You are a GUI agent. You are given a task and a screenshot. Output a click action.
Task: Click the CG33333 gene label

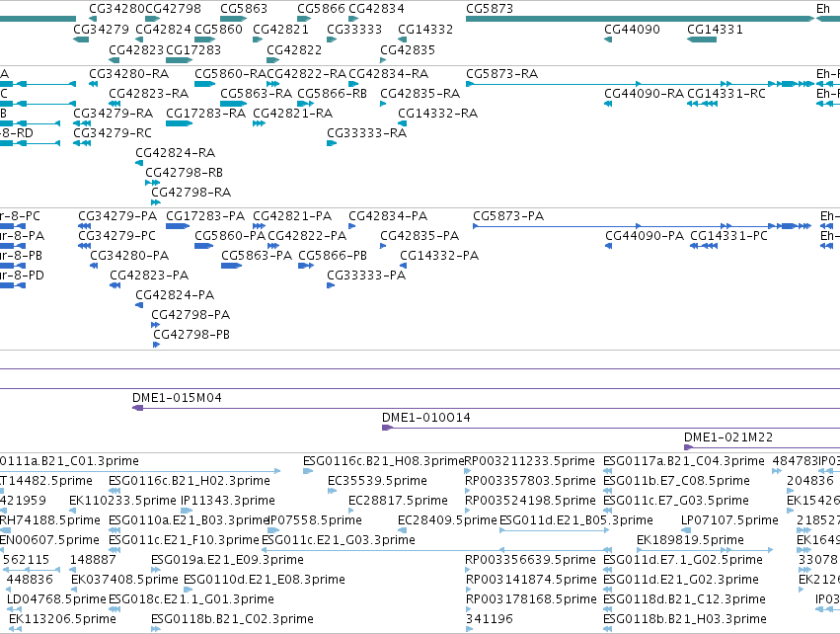(x=354, y=29)
